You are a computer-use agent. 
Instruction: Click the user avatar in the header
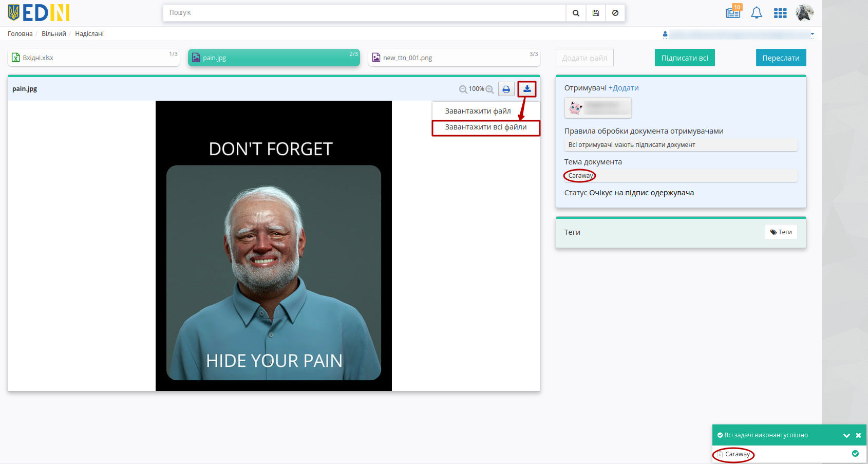tap(804, 13)
